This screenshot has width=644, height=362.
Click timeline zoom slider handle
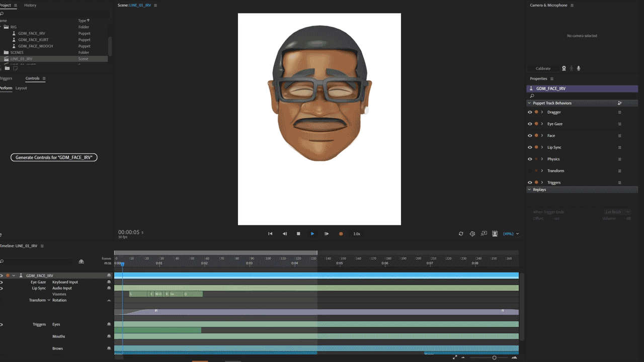click(494, 357)
